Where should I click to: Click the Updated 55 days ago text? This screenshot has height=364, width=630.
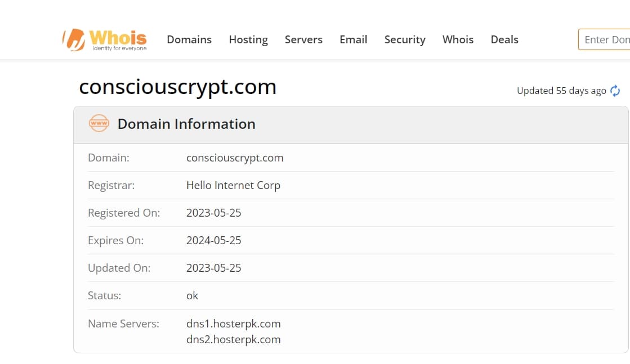[561, 91]
